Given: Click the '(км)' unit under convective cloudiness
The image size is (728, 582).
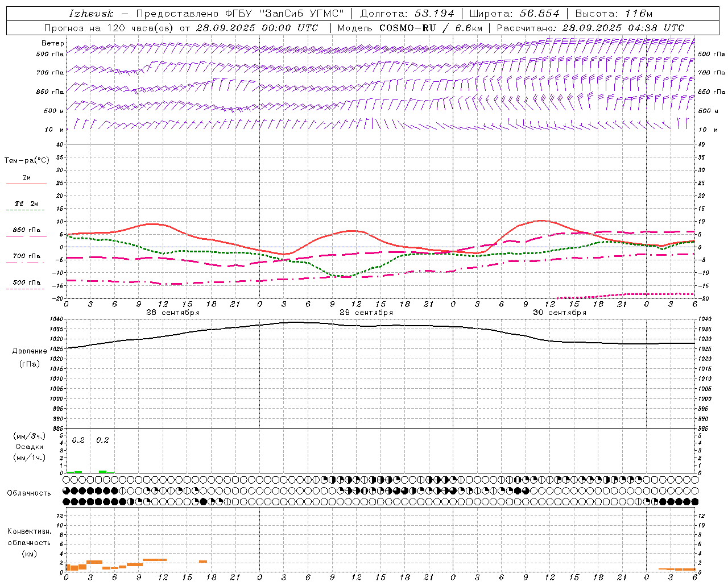Looking at the screenshot, I should 30,553.
